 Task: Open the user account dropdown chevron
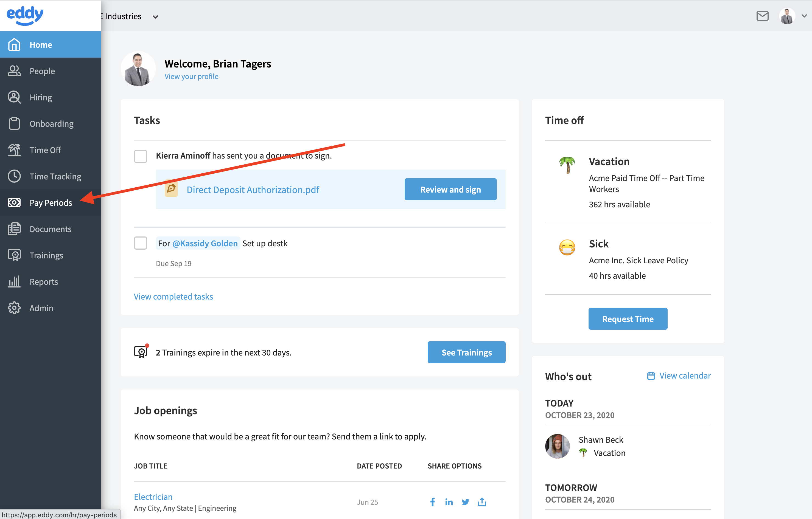coord(804,16)
